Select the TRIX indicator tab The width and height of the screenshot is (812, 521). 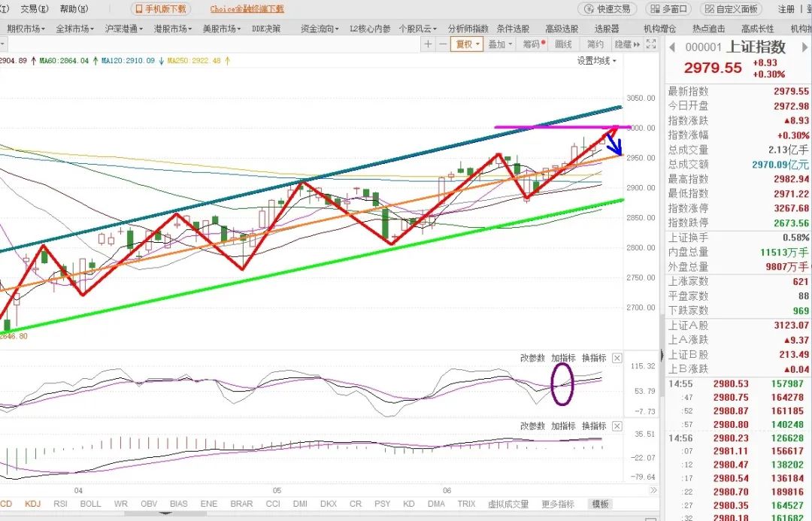coord(466,504)
